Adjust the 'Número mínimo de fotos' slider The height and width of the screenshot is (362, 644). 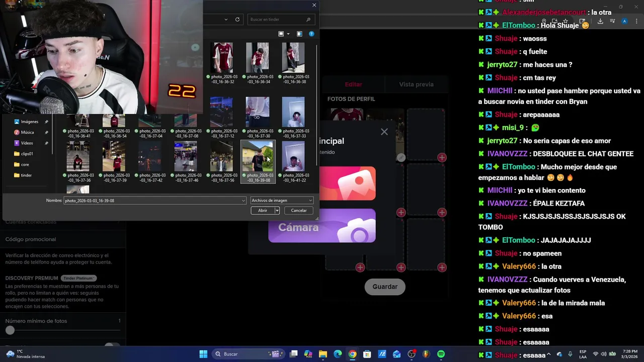(10, 330)
